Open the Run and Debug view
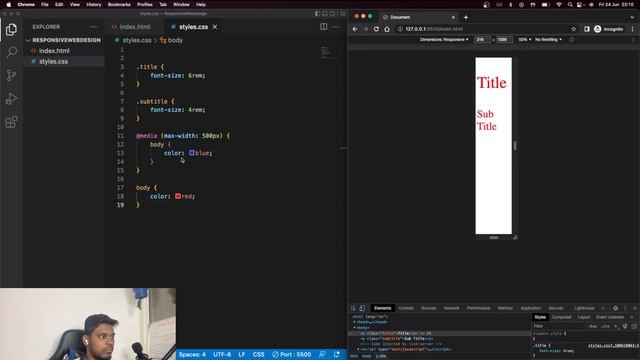 click(x=11, y=99)
